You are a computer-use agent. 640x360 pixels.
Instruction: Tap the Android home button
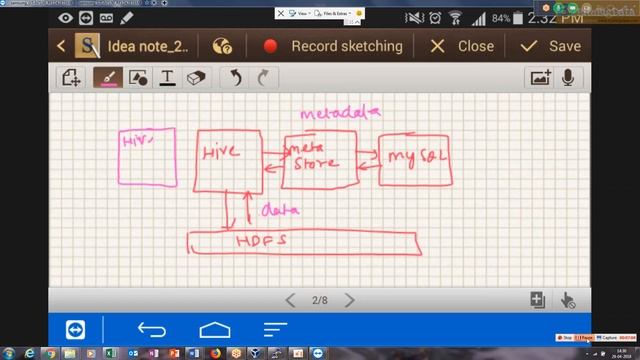click(x=215, y=330)
